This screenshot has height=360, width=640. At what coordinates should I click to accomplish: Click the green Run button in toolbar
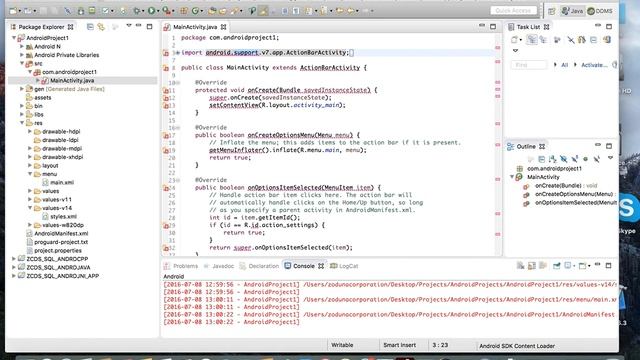point(151,11)
